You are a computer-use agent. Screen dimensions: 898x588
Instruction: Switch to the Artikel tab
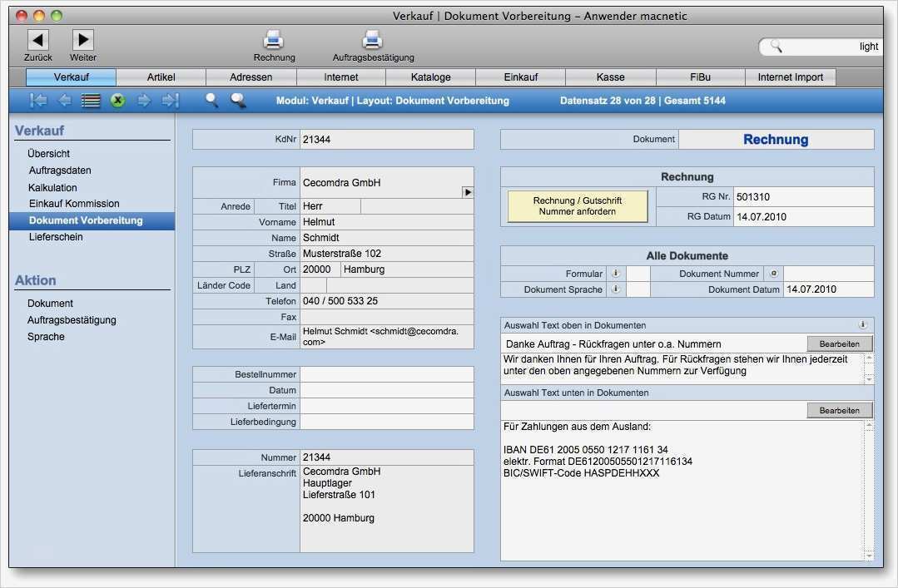click(x=161, y=77)
